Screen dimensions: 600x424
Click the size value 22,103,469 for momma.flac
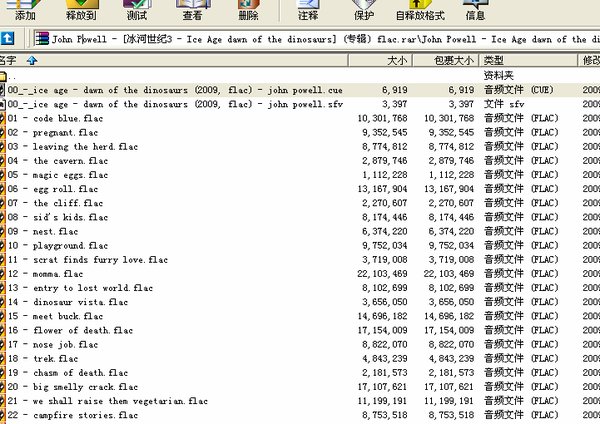click(382, 274)
